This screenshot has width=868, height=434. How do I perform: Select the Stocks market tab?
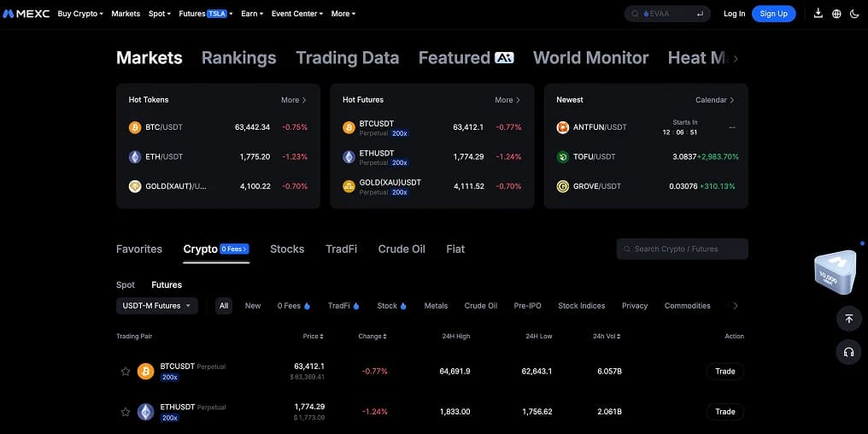pos(287,249)
